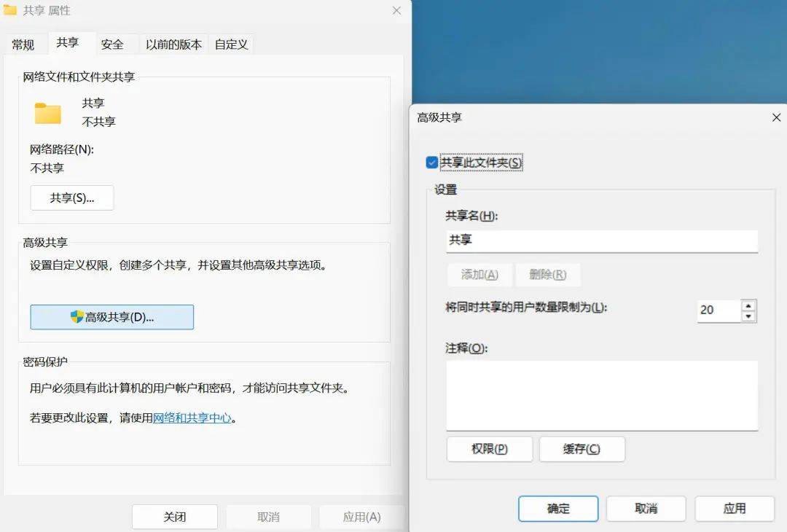This screenshot has height=532, width=787.
Task: Click the 设置 group label in the 高级共享 dialog
Action: pyautogui.click(x=446, y=189)
